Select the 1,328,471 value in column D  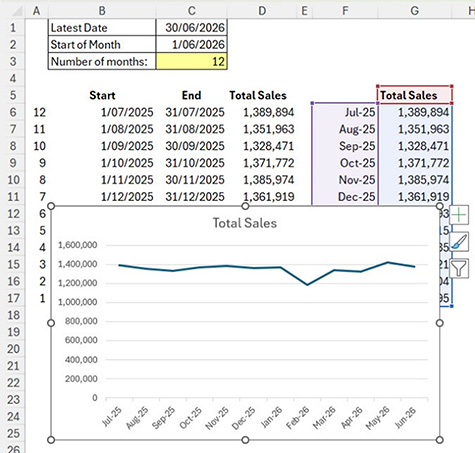point(262,146)
